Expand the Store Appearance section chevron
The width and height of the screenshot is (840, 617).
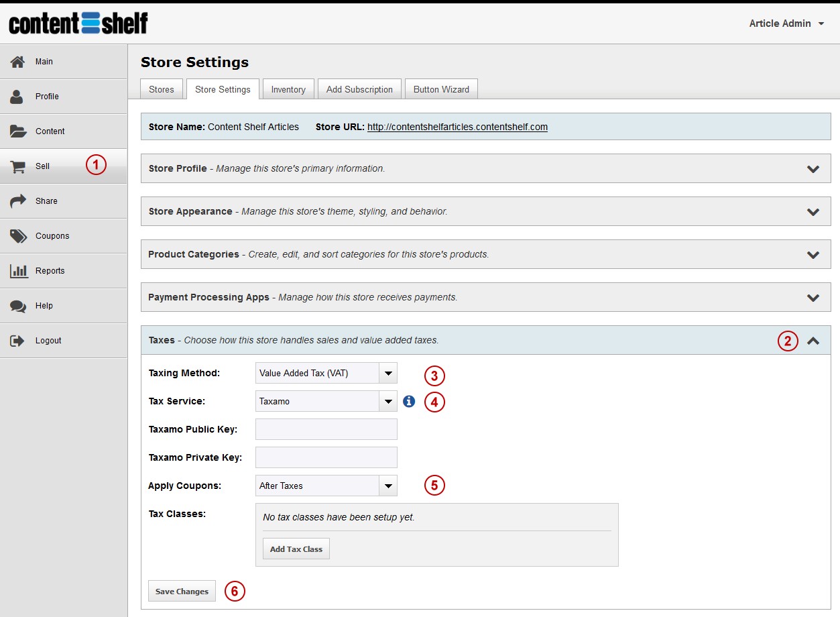click(813, 212)
